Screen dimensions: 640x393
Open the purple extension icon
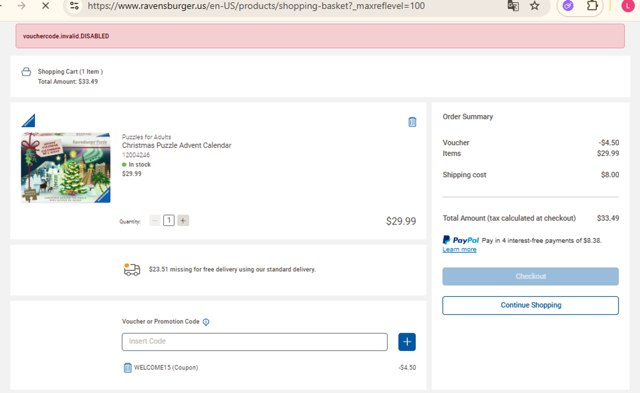point(568,6)
